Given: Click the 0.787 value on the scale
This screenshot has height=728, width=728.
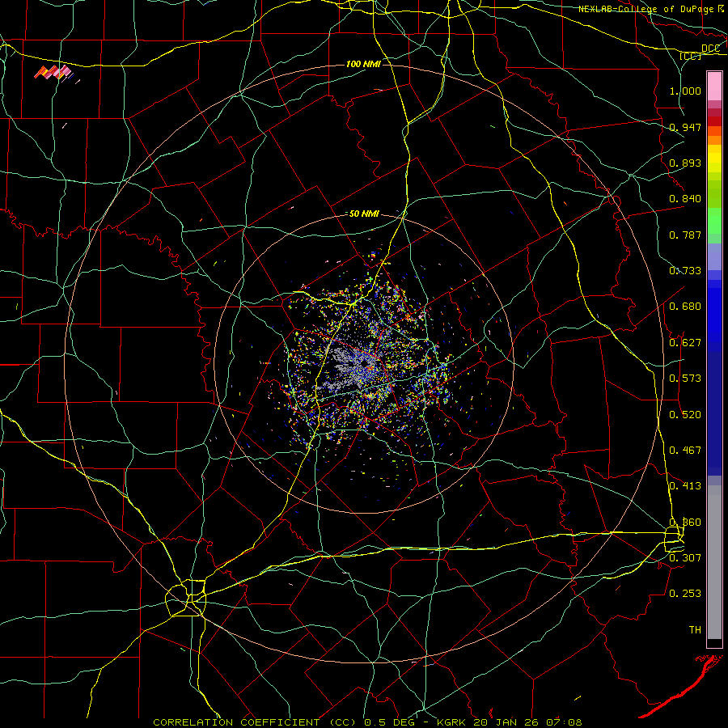Looking at the screenshot, I should coord(685,235).
